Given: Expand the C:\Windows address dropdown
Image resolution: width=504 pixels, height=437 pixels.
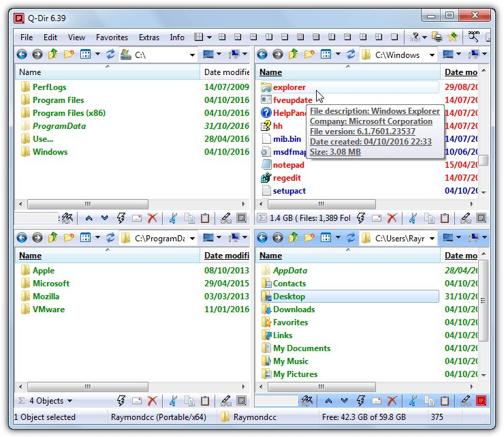Looking at the screenshot, I should (432, 55).
